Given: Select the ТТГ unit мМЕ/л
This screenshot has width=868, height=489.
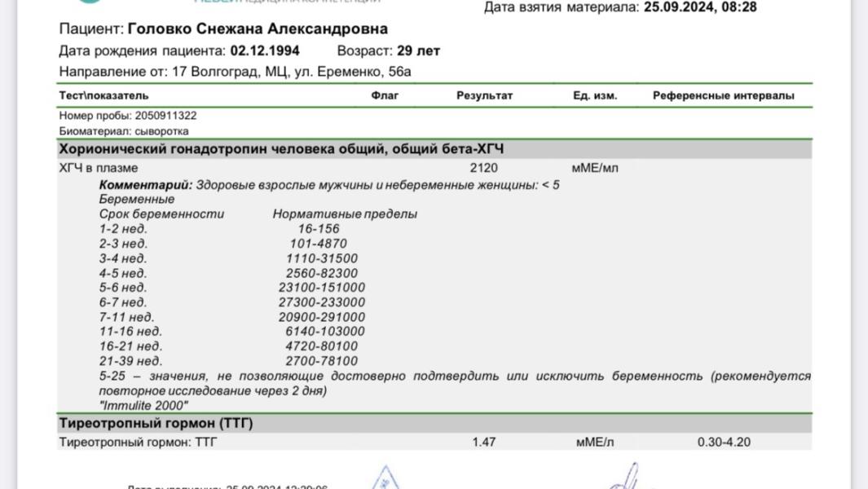Looking at the screenshot, I should click(x=595, y=442).
